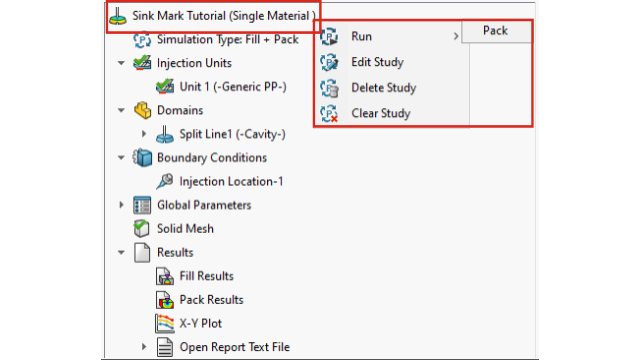Click the yellow Domains icon
Screen dimensions: 640x360
142,110
